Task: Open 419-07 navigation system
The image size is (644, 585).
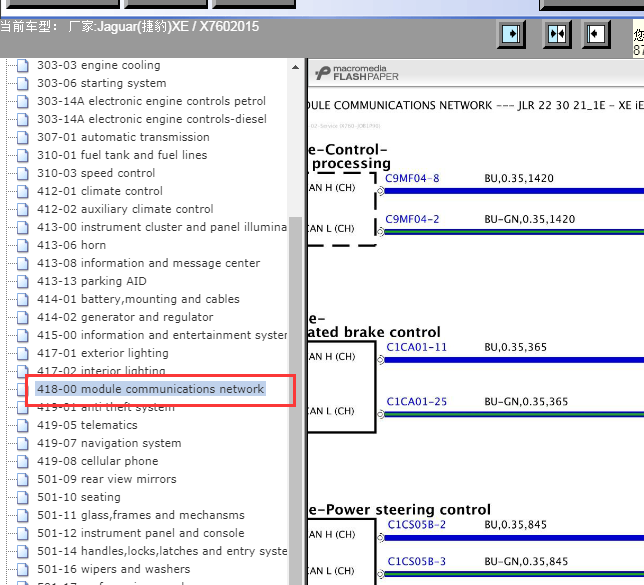Action: 109,443
